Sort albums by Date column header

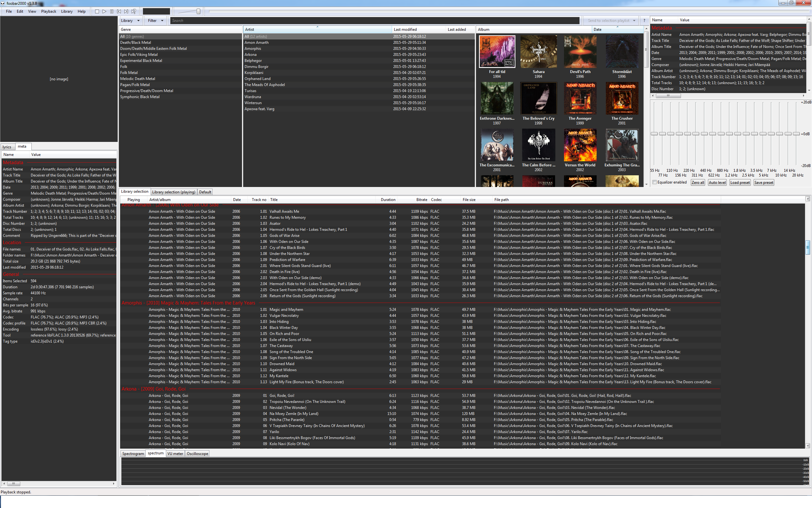(x=617, y=30)
